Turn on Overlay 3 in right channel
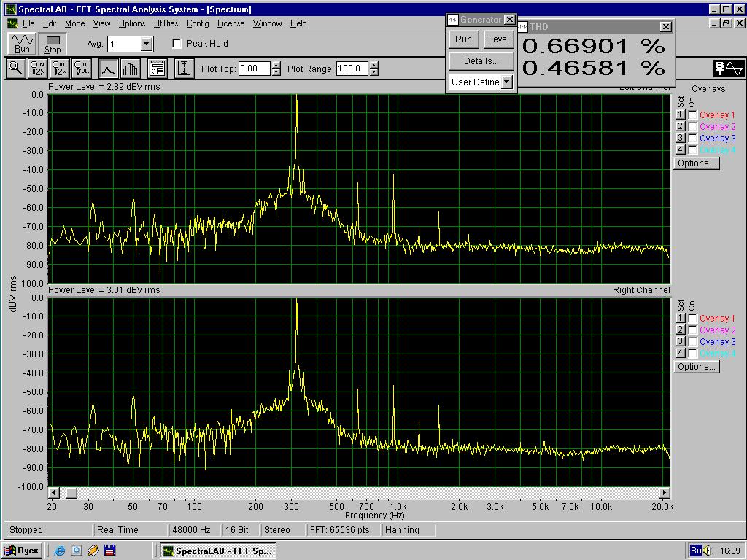The width and height of the screenshot is (747, 560). pos(692,342)
